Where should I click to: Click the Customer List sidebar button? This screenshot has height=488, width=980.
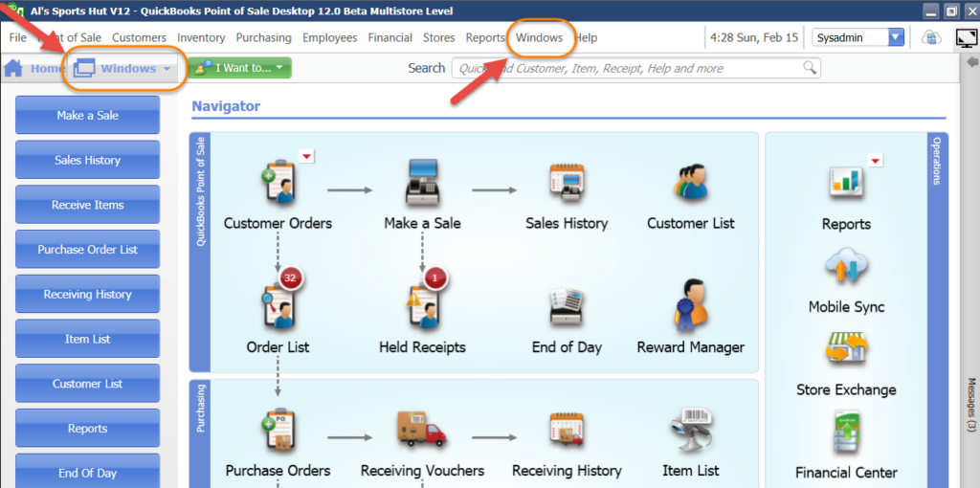87,384
